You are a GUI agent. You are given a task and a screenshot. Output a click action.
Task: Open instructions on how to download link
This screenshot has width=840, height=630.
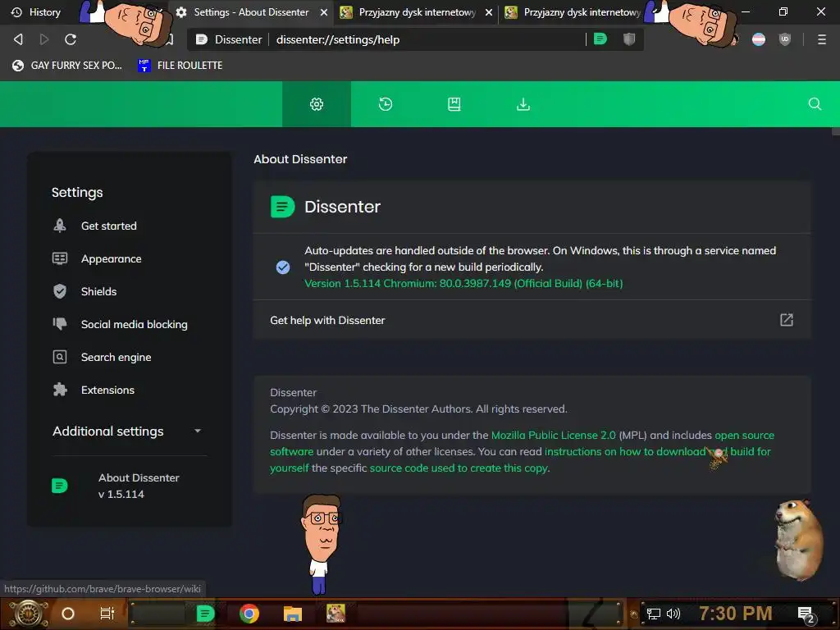(x=624, y=451)
